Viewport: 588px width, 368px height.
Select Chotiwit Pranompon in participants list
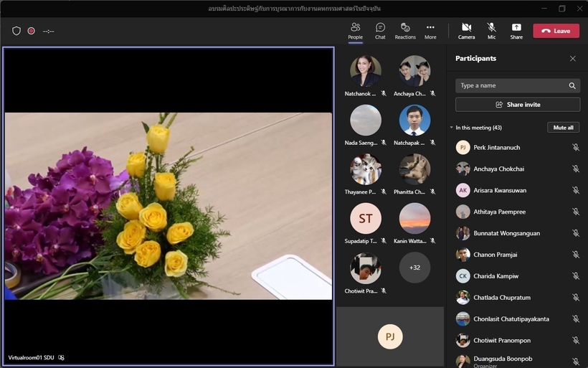518,340
